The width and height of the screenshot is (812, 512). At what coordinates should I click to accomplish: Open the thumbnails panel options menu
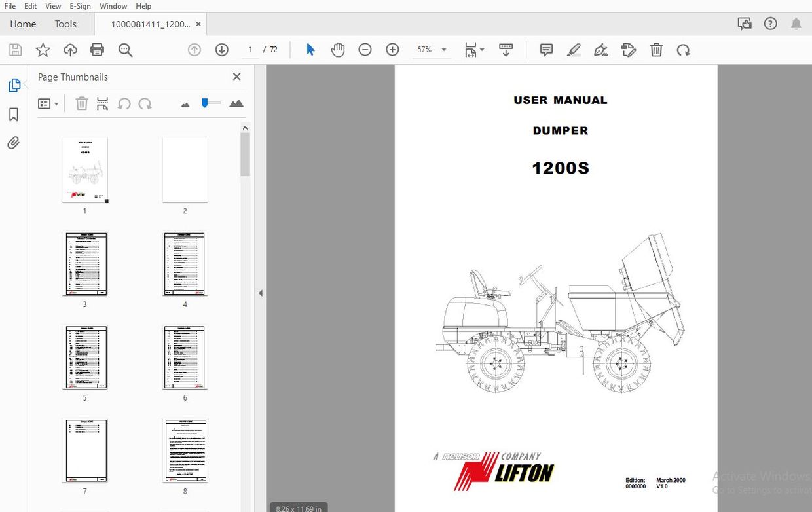pos(48,103)
